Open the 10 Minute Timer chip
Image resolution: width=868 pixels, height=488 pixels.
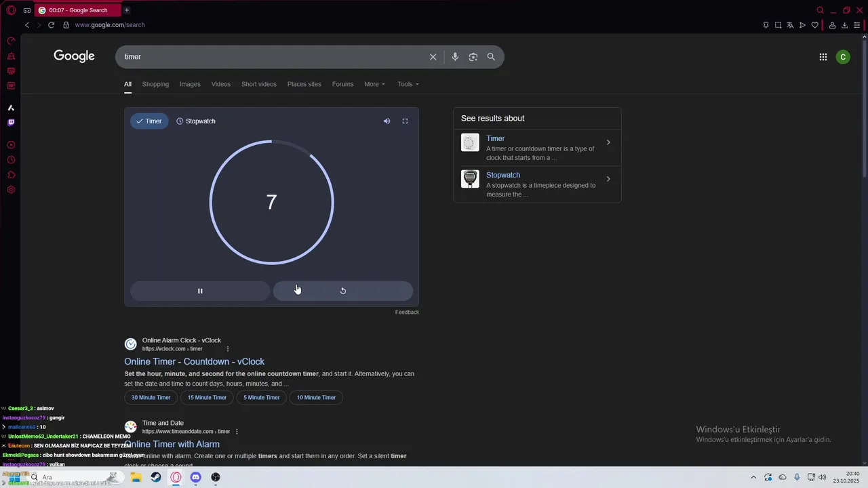(316, 398)
